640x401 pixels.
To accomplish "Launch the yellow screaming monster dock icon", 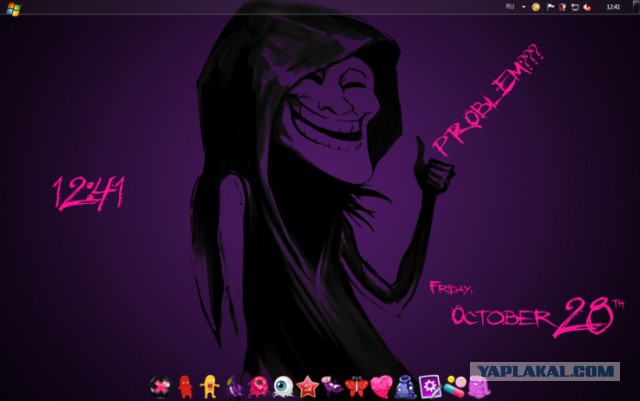I will [210, 387].
